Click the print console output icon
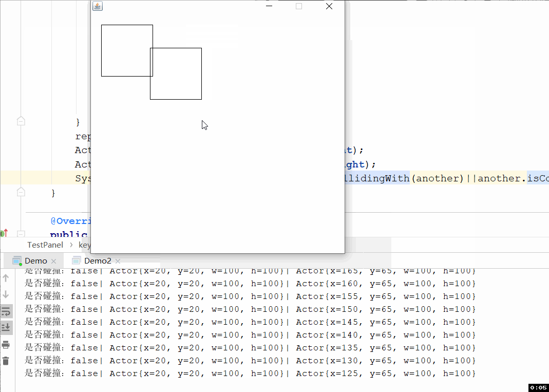The image size is (549, 392). (6, 345)
